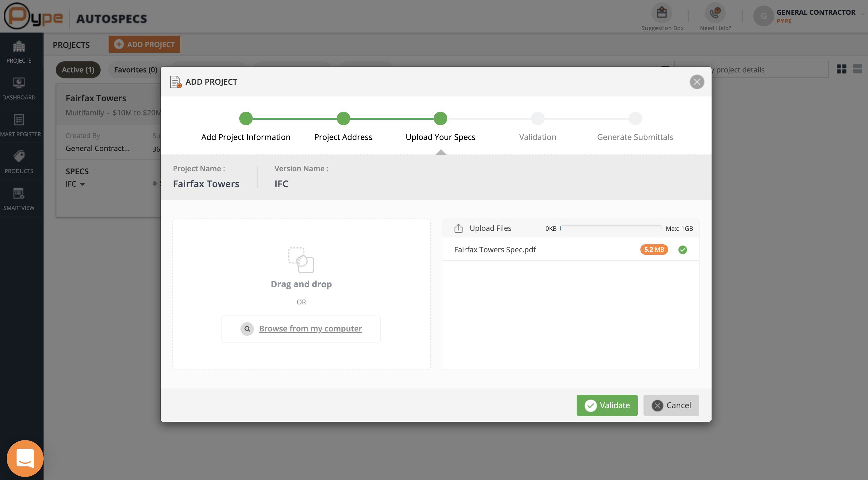The image size is (868, 480).
Task: Go to Project Address step circle
Action: tap(343, 119)
